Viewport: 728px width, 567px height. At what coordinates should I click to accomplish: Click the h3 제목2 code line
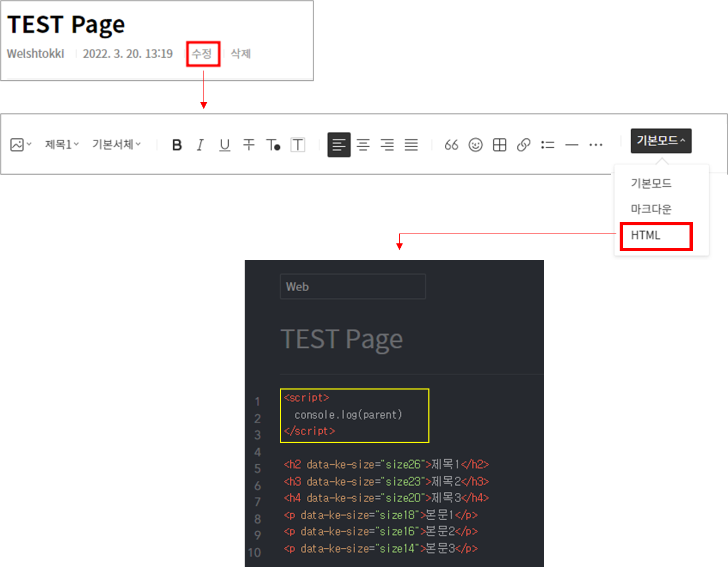tap(386, 482)
